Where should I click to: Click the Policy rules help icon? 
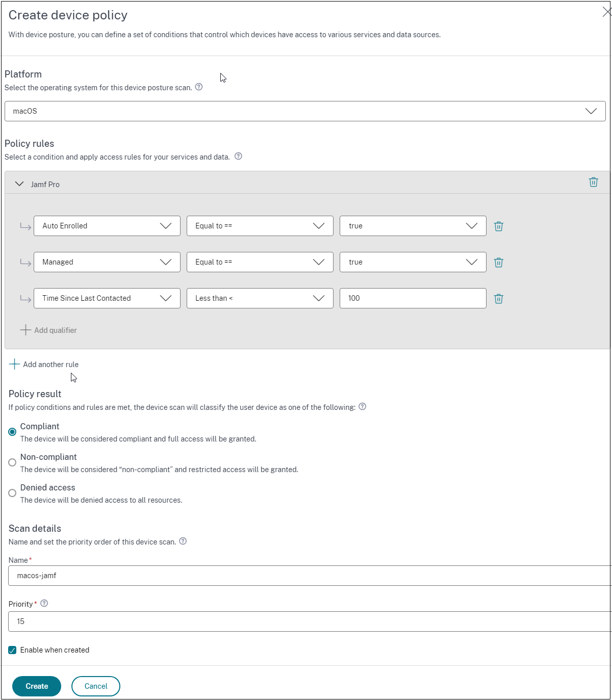(238, 157)
